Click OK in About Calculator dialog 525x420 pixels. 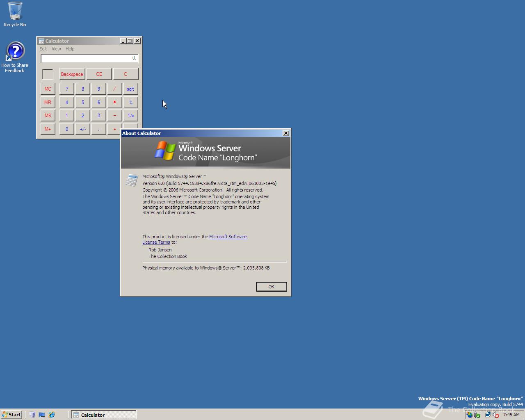click(272, 287)
